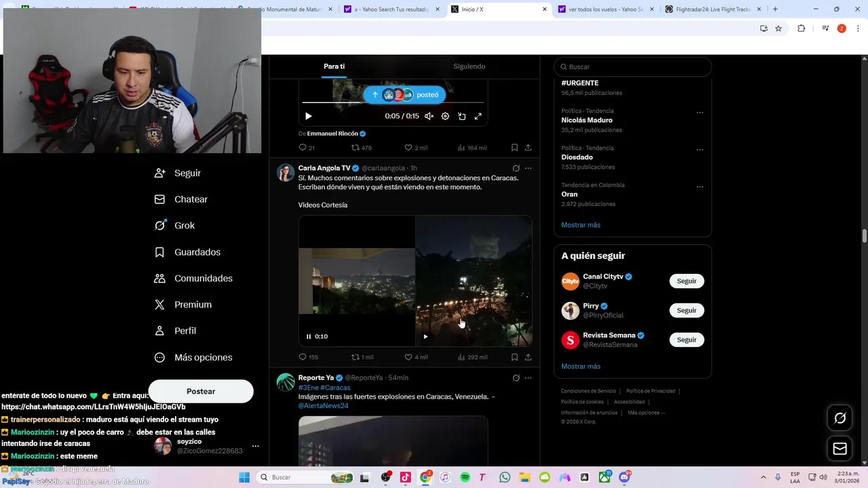Image resolution: width=868 pixels, height=488 pixels.
Task: Open settings gear on top video
Action: tap(445, 116)
